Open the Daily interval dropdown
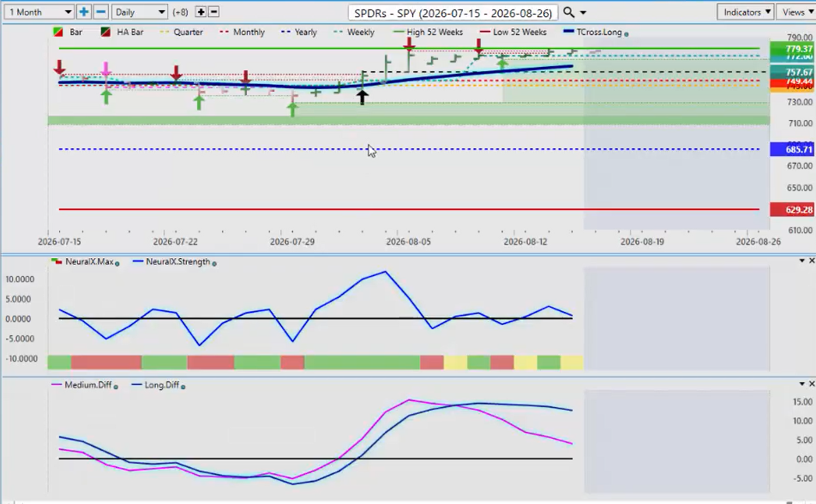 point(140,12)
